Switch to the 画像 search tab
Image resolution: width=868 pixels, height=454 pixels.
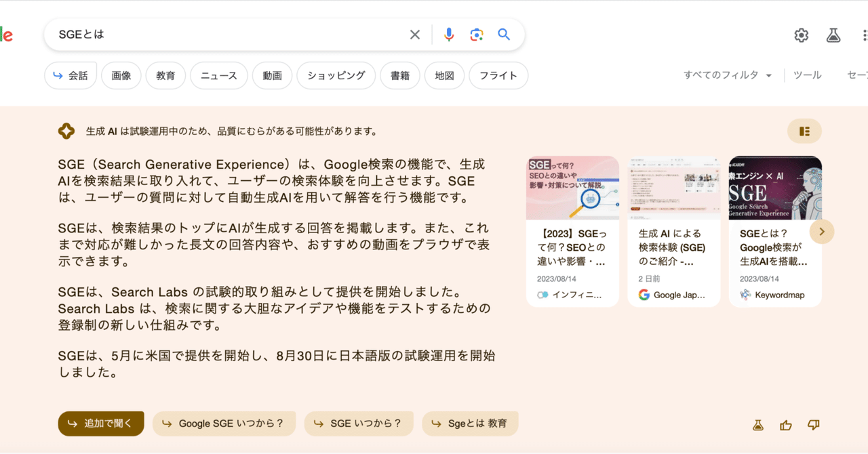tap(121, 75)
